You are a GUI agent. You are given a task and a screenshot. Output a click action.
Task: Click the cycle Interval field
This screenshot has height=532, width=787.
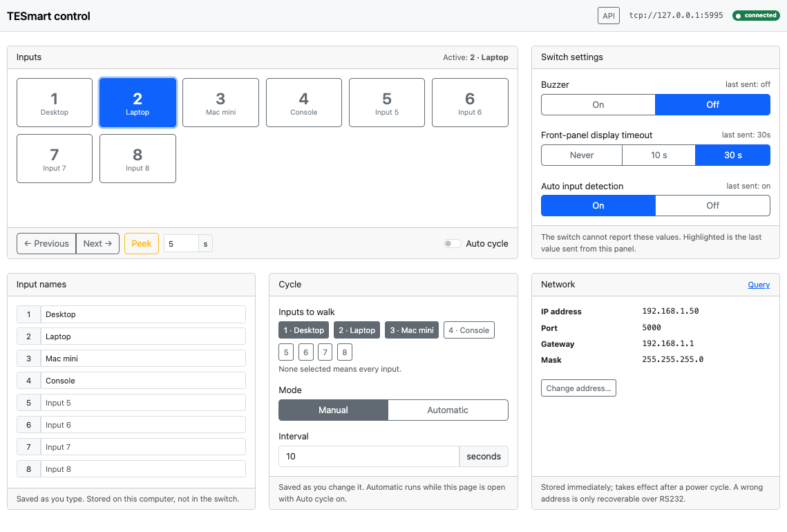(x=369, y=456)
